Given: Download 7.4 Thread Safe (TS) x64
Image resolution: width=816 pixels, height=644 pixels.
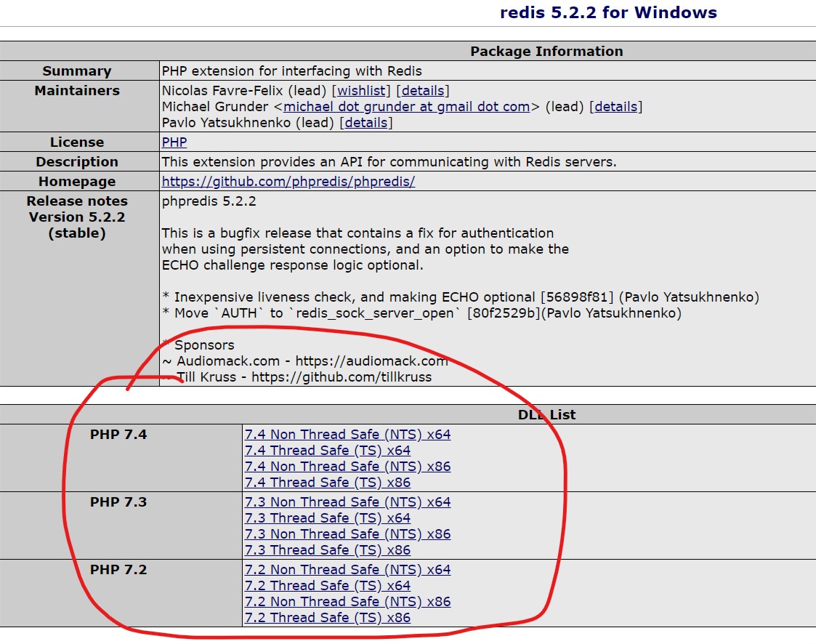Looking at the screenshot, I should 328,451.
